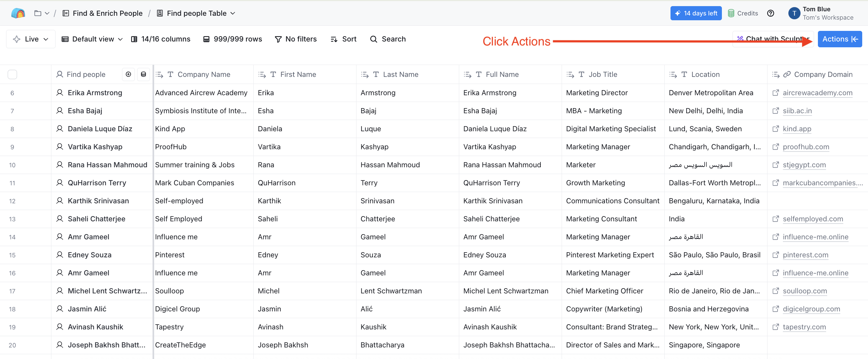Click the help question mark icon
868x359 pixels.
[770, 13]
